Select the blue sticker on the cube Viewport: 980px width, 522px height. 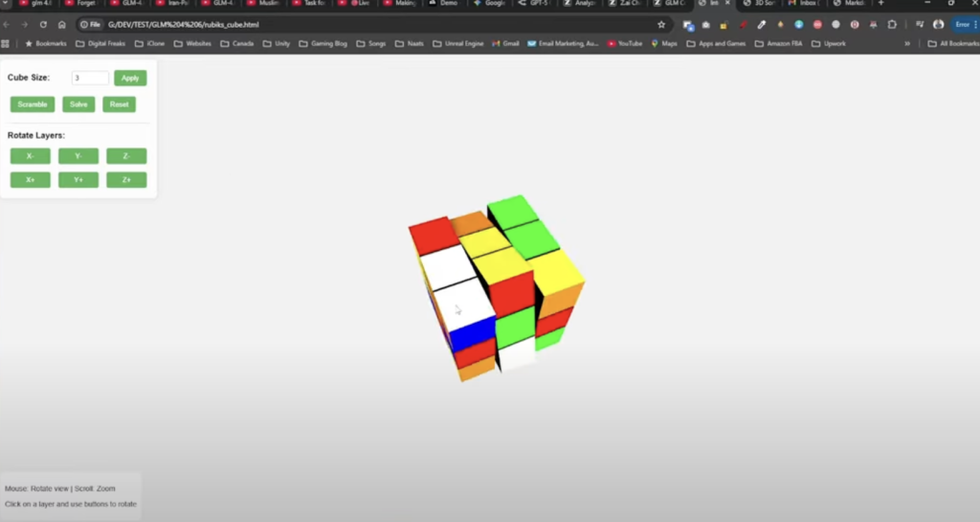pos(471,337)
